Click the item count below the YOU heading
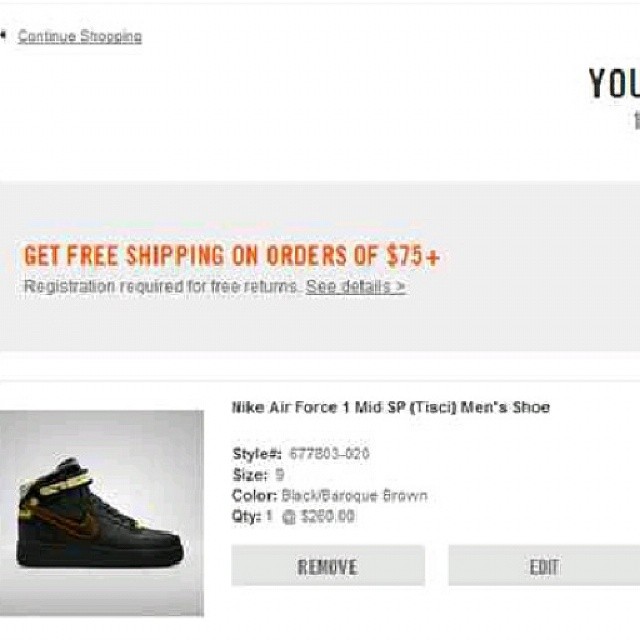This screenshot has width=640, height=640. tap(635, 122)
